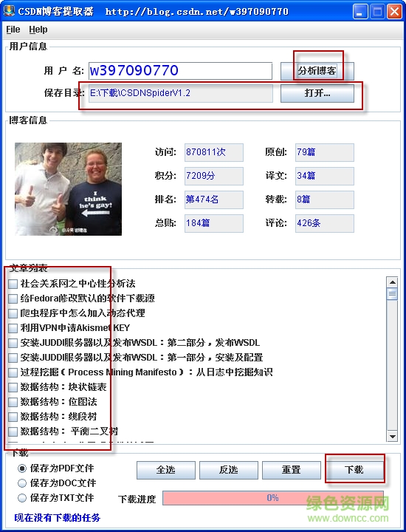Screen dimensions: 406x532
Task: Click the username field w397090770
Action: [180, 71]
